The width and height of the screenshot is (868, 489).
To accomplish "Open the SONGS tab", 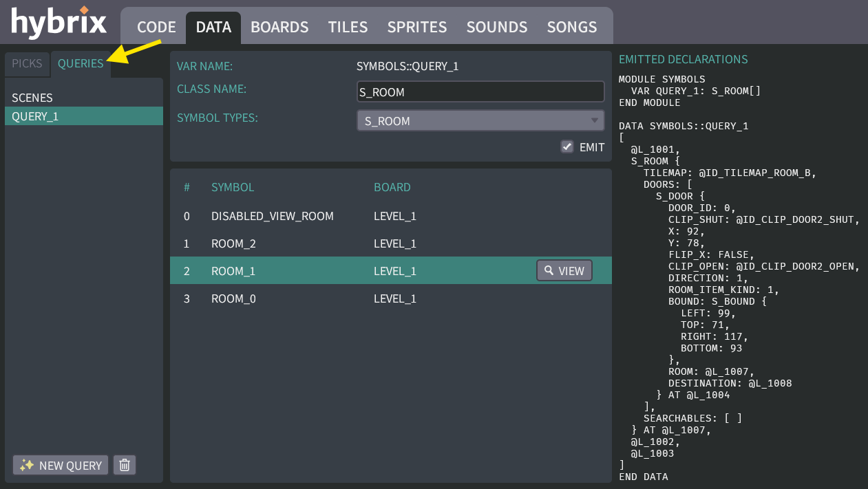I will coord(571,27).
